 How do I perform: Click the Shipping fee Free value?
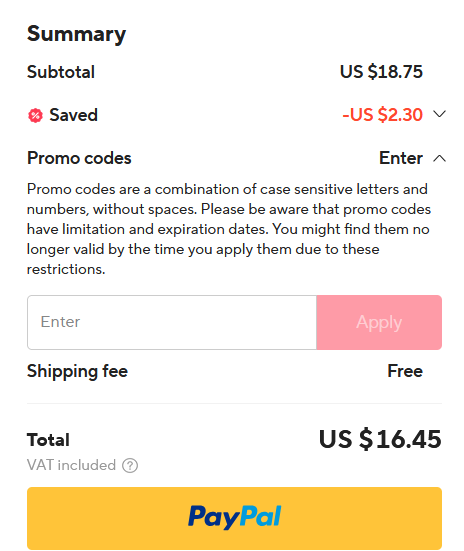tap(405, 371)
